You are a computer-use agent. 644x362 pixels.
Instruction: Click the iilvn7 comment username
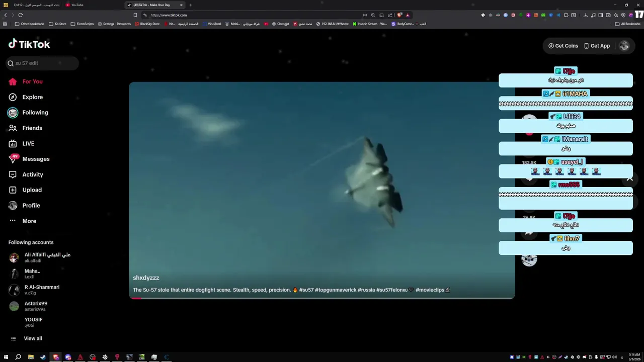tap(572, 239)
